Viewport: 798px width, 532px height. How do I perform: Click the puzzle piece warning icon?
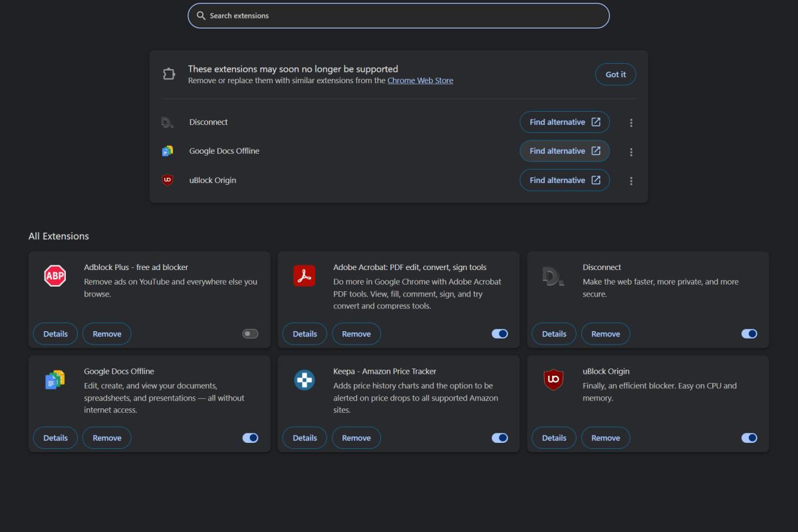click(x=169, y=74)
